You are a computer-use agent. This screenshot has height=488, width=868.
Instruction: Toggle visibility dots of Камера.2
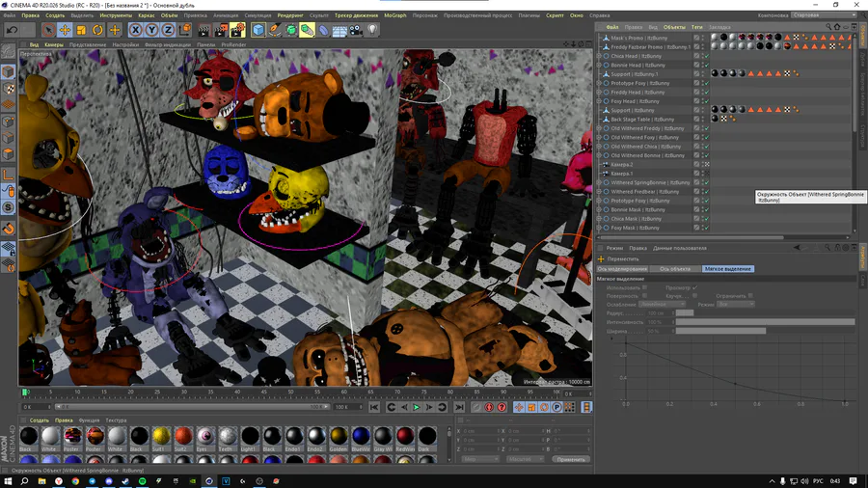pyautogui.click(x=702, y=164)
